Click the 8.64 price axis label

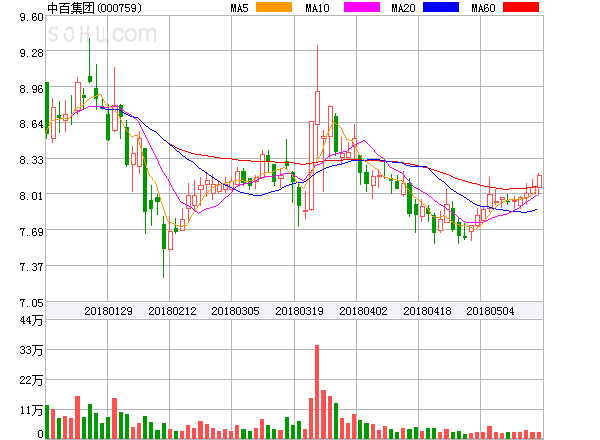pyautogui.click(x=31, y=124)
